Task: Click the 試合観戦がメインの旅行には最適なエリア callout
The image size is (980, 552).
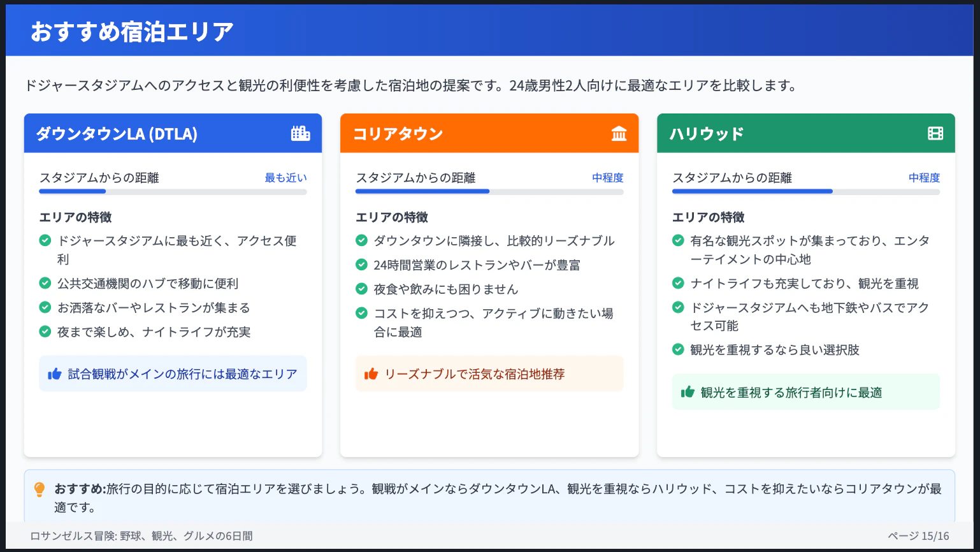Action: pyautogui.click(x=173, y=374)
